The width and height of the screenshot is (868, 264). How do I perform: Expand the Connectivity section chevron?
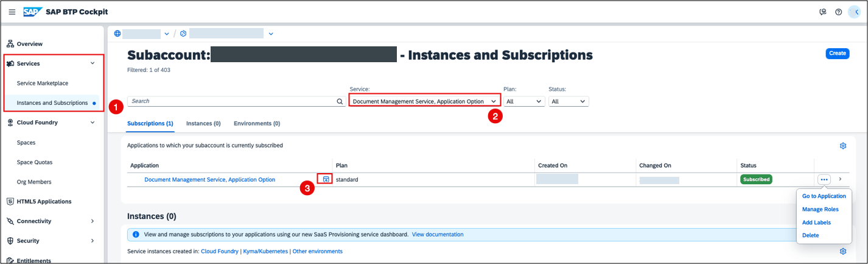click(93, 221)
